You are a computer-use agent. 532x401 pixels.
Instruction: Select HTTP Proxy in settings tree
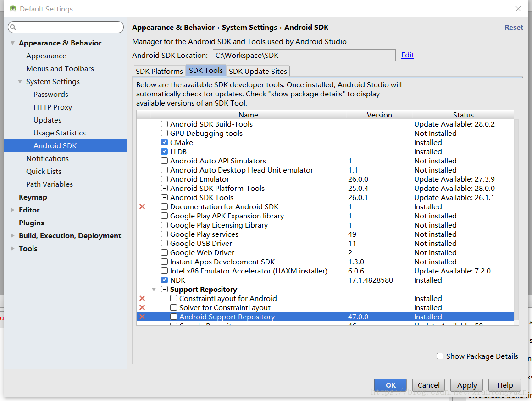(x=53, y=107)
